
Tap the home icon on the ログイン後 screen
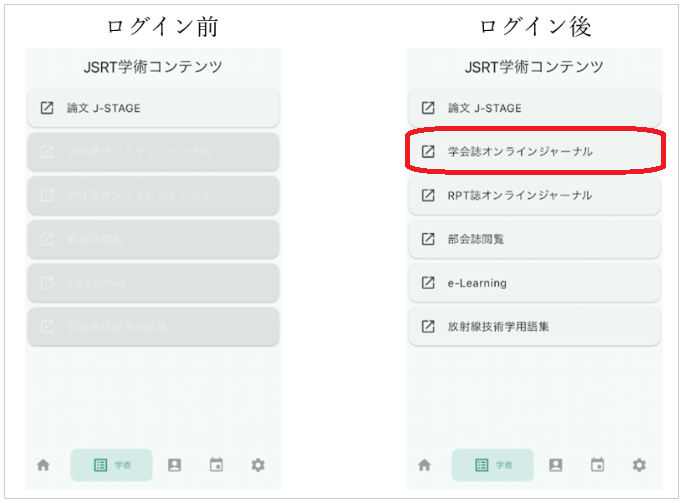424,465
